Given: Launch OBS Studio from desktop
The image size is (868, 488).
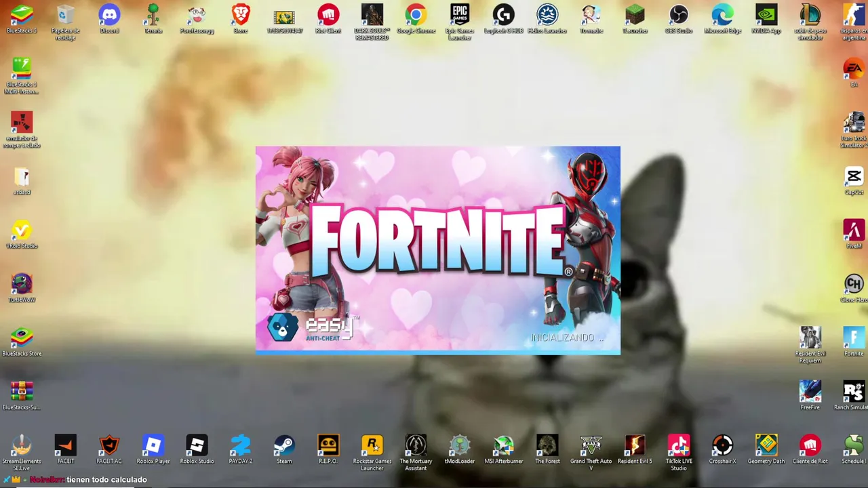Looking at the screenshot, I should click(679, 19).
